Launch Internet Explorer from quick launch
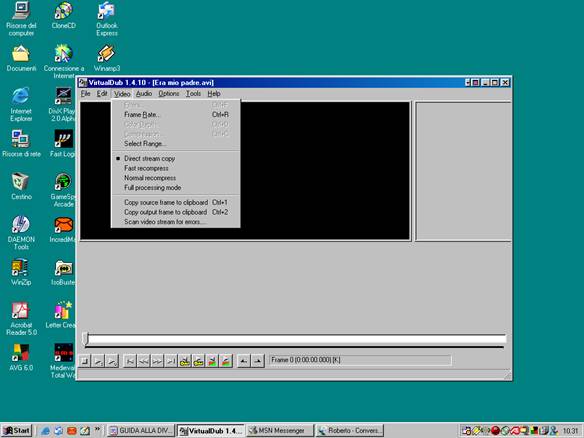Screen dimensions: 584x438 45,431
